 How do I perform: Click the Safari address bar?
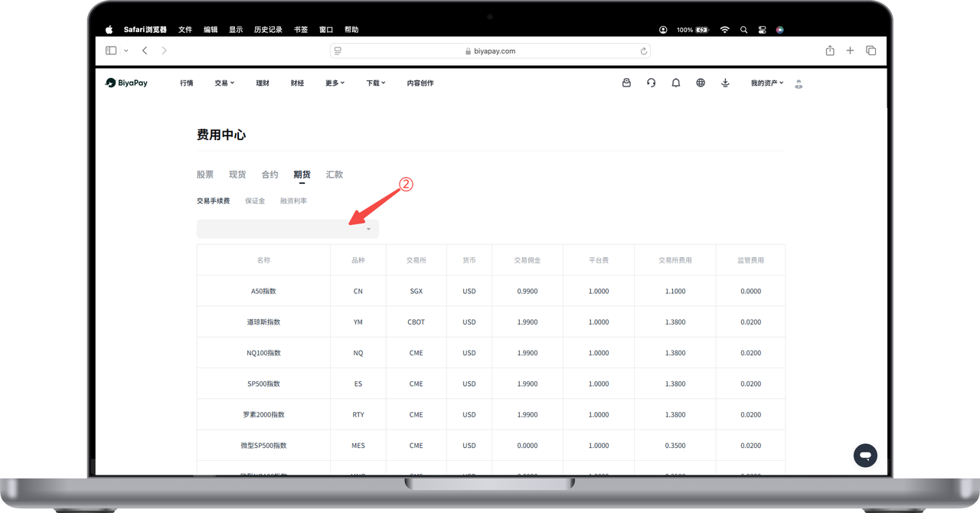click(490, 51)
